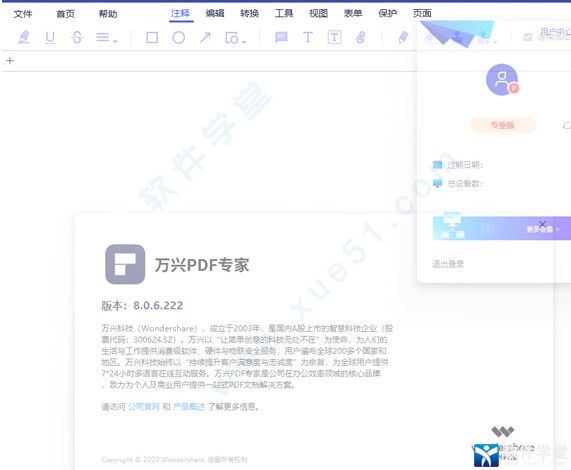Select the strikethrough annotation tool

(x=77, y=37)
